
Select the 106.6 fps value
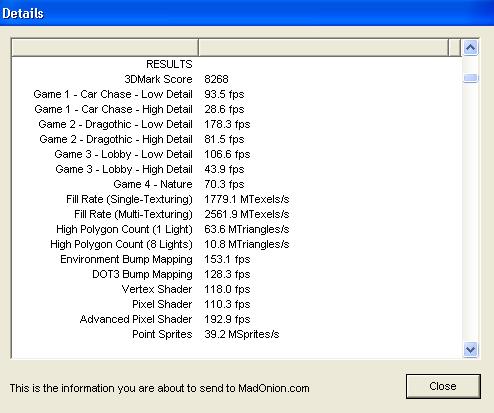pos(227,154)
